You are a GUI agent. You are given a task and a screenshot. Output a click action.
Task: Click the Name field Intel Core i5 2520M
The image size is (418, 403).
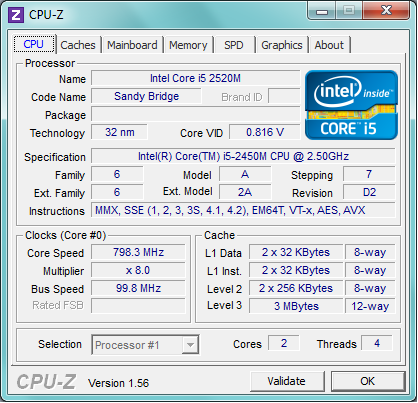(196, 78)
